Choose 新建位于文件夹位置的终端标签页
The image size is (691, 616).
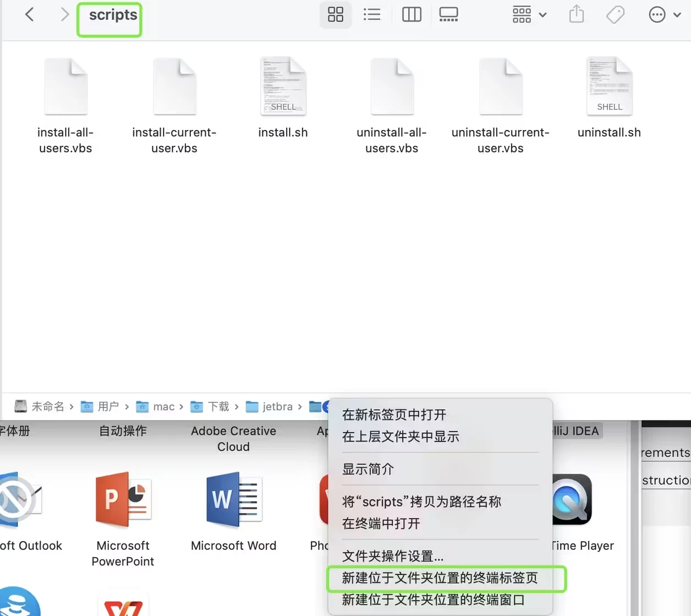[x=440, y=578]
